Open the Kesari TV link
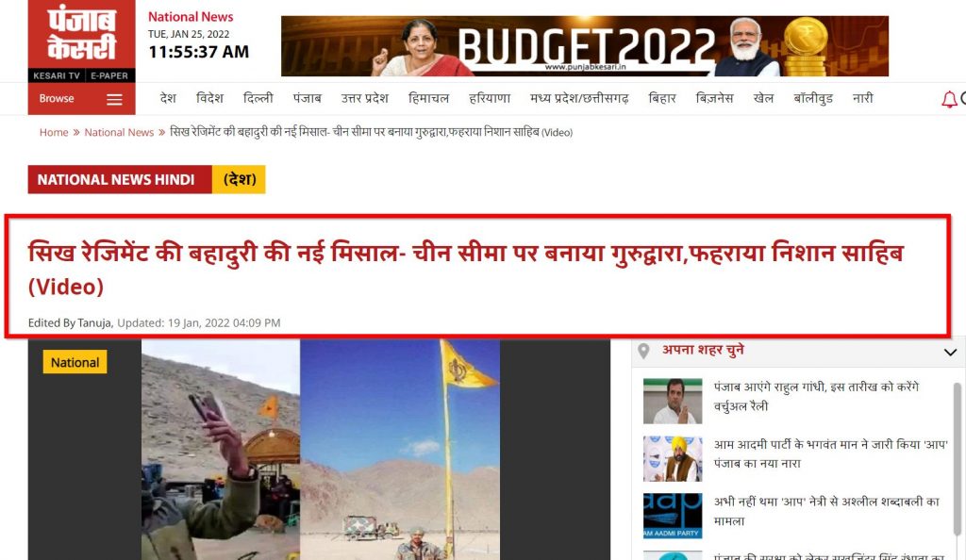The height and width of the screenshot is (560, 966). pyautogui.click(x=56, y=75)
